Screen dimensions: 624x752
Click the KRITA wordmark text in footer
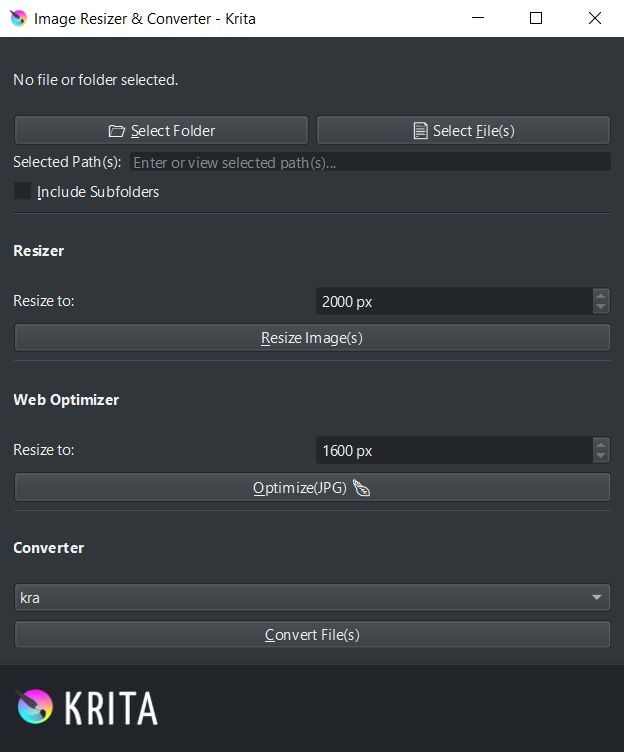(x=111, y=708)
